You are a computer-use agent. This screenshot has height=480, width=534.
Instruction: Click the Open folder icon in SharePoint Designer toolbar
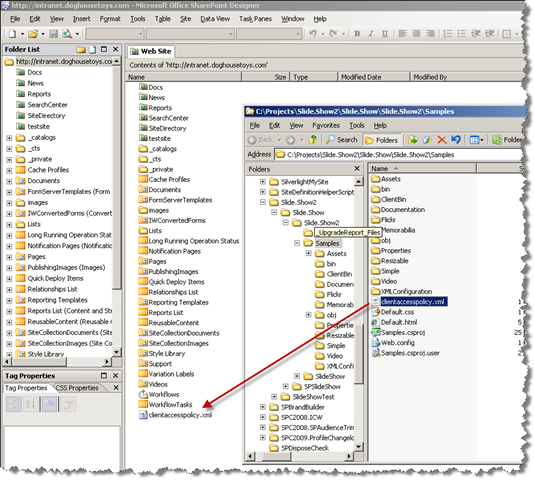point(33,33)
